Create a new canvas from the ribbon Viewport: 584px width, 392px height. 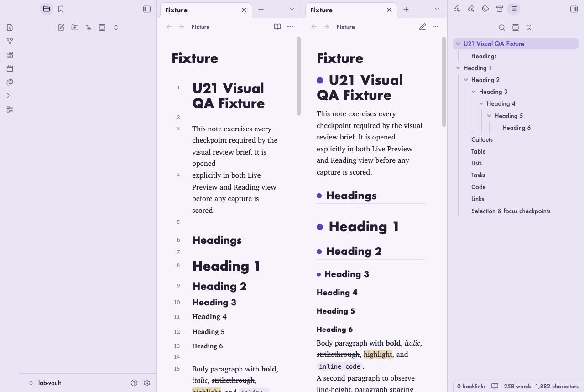pos(10,55)
